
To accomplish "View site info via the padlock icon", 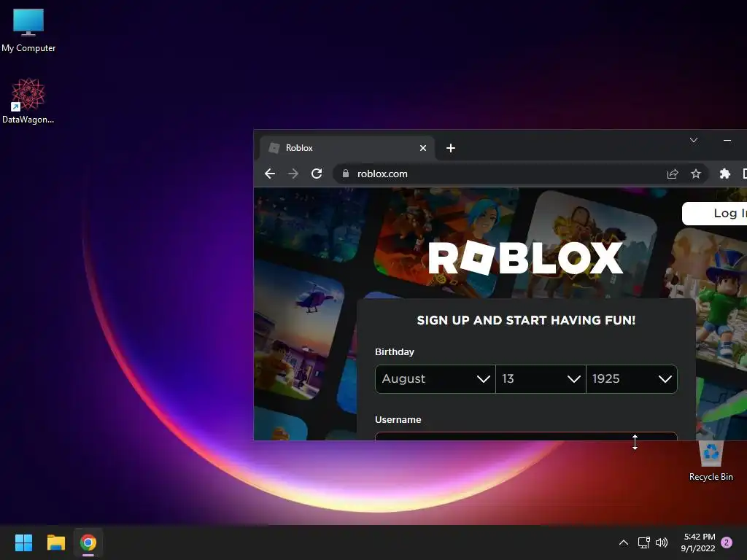I will point(346,174).
